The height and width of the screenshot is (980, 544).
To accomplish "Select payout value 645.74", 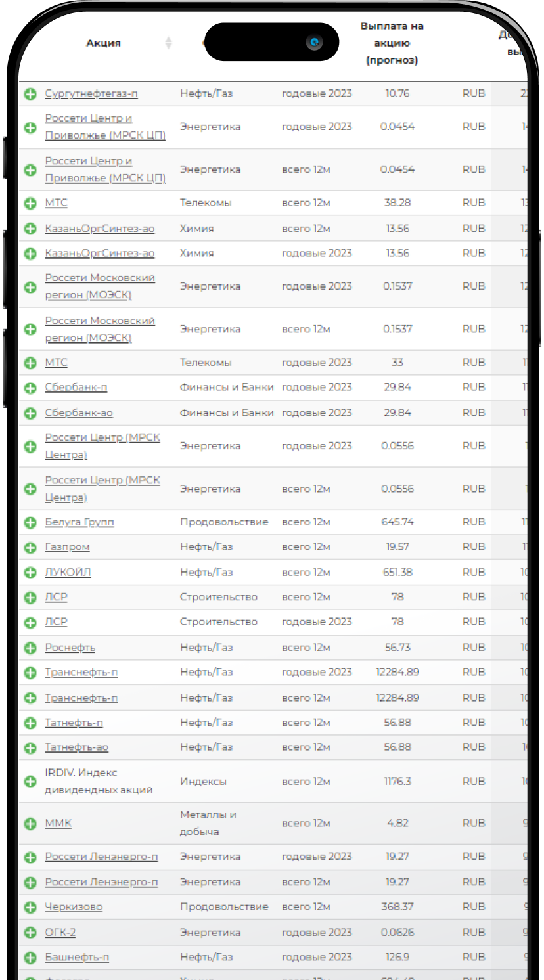I will click(x=397, y=522).
